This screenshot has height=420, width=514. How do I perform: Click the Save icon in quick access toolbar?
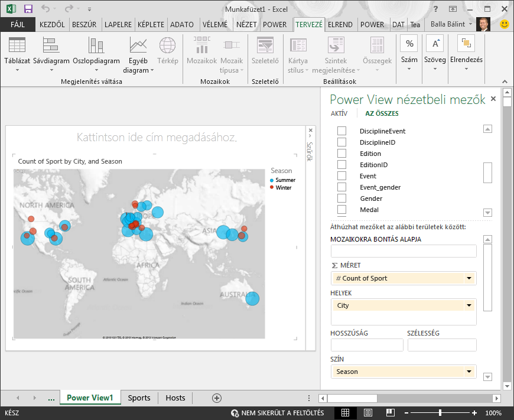click(x=28, y=9)
